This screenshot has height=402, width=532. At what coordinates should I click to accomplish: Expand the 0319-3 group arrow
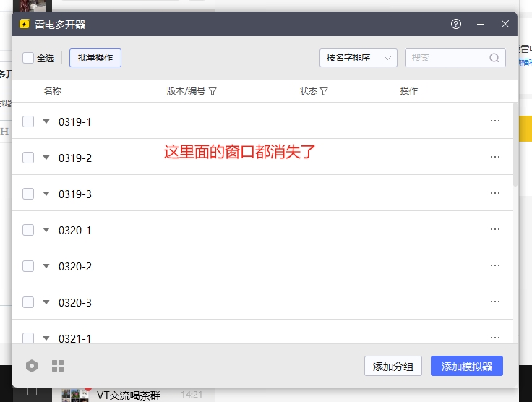(46, 194)
